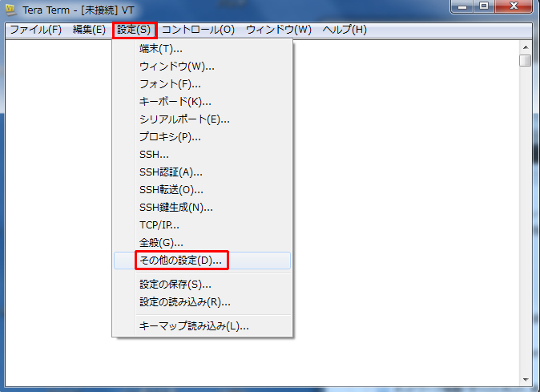Select キーボード(K)... menu entry
This screenshot has height=392, width=540.
175,101
